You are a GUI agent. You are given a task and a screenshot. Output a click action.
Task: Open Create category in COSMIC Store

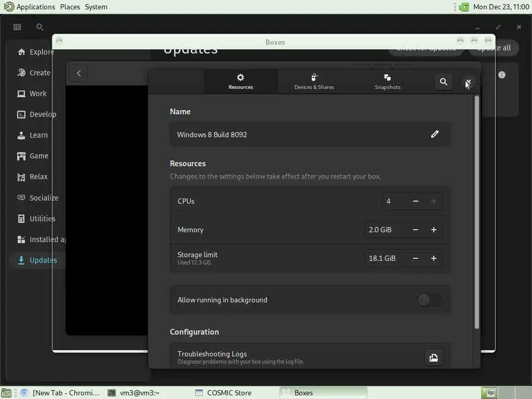[x=34, y=73]
